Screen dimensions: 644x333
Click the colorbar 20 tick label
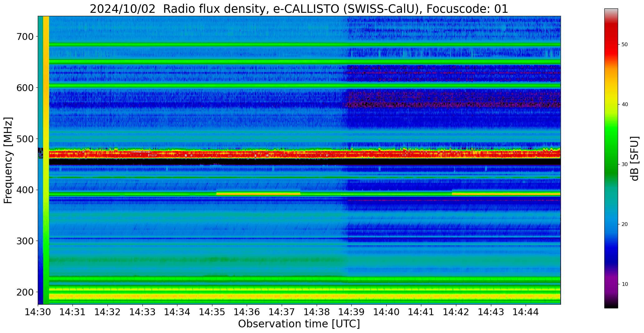click(625, 224)
